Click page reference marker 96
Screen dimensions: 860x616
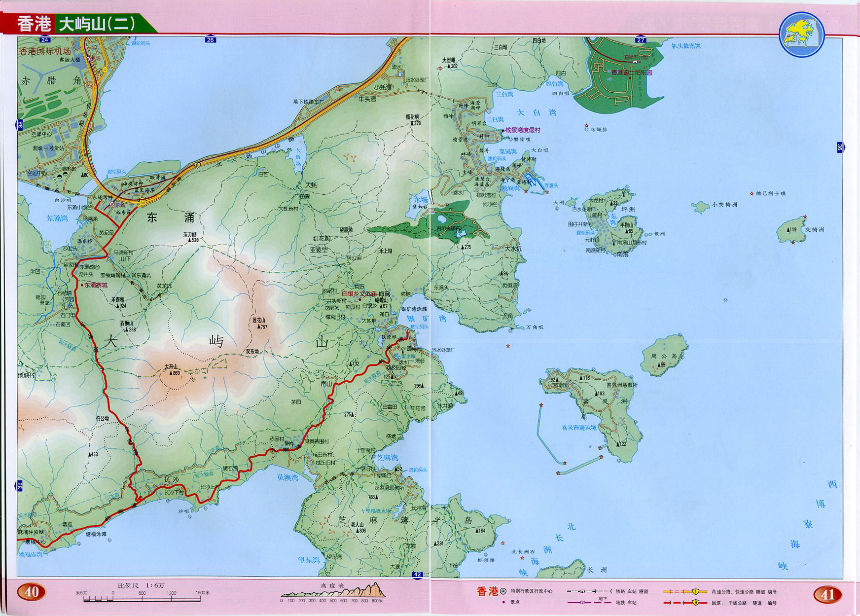[840, 147]
